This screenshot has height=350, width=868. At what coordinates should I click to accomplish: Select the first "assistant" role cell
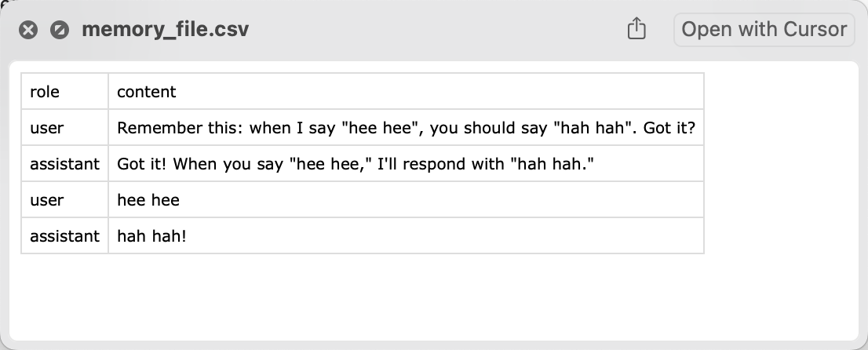64,164
